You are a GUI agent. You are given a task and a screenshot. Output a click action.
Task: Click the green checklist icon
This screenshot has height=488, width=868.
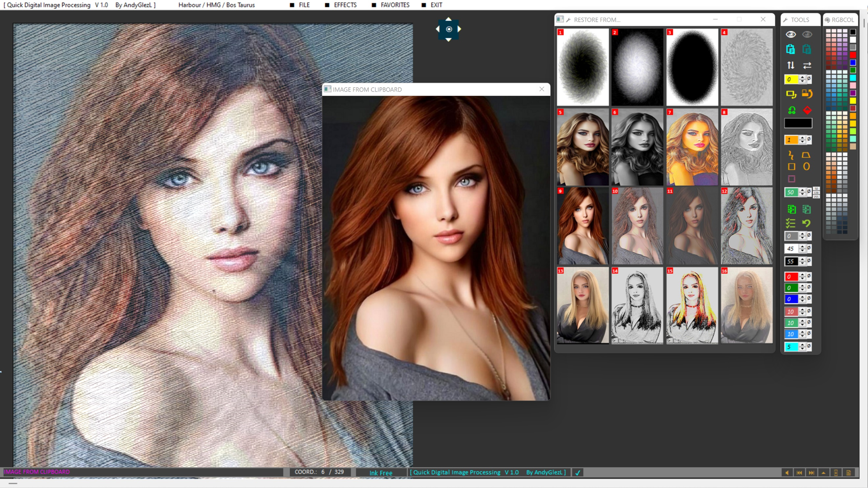[790, 223]
